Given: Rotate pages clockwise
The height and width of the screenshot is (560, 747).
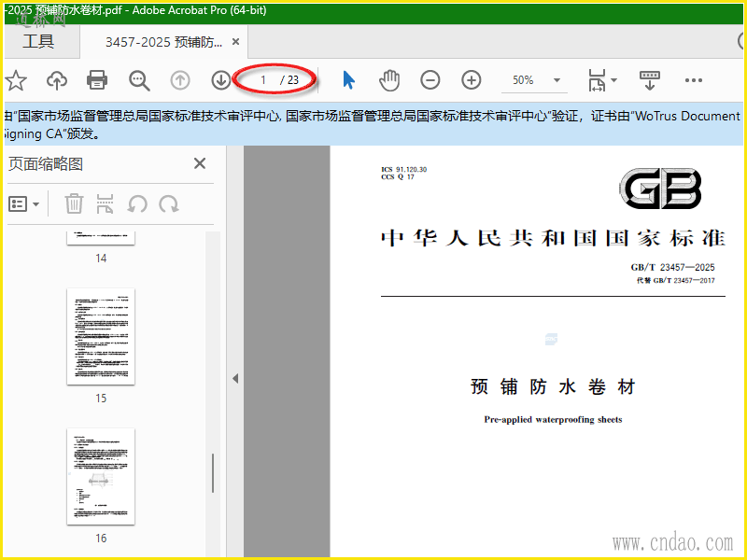Looking at the screenshot, I should 169,204.
